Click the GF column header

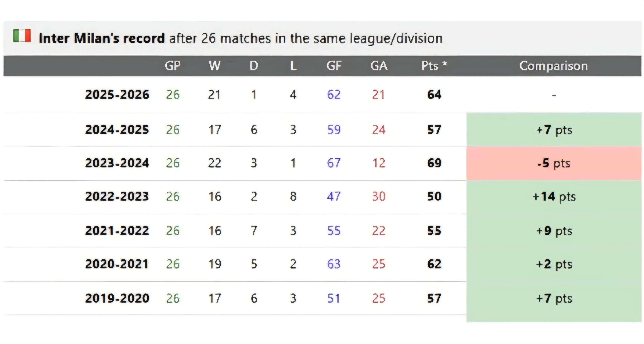click(334, 66)
